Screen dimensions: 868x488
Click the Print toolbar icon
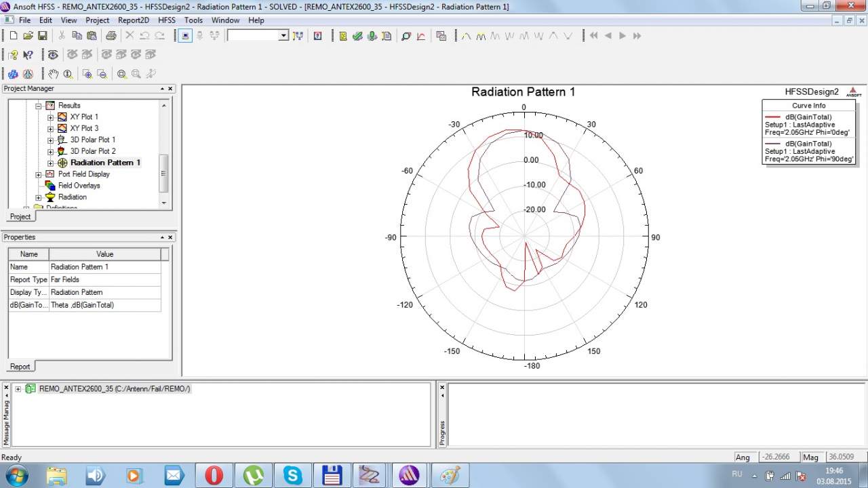111,36
